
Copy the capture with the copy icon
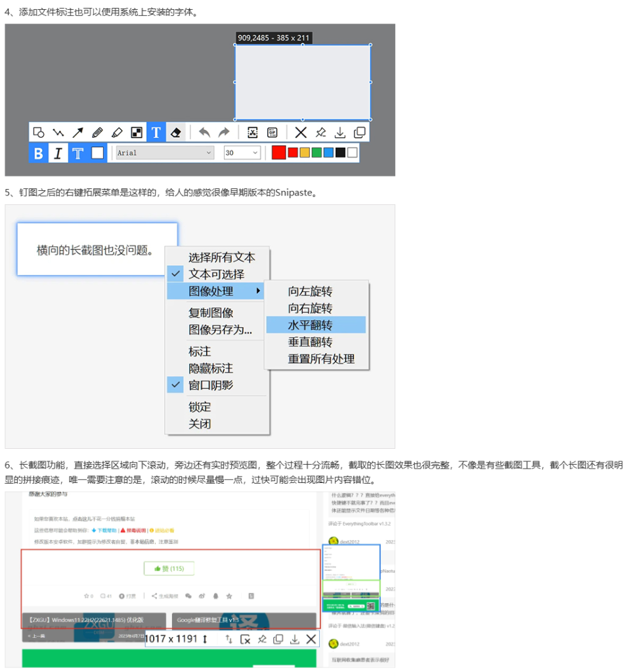pyautogui.click(x=359, y=132)
